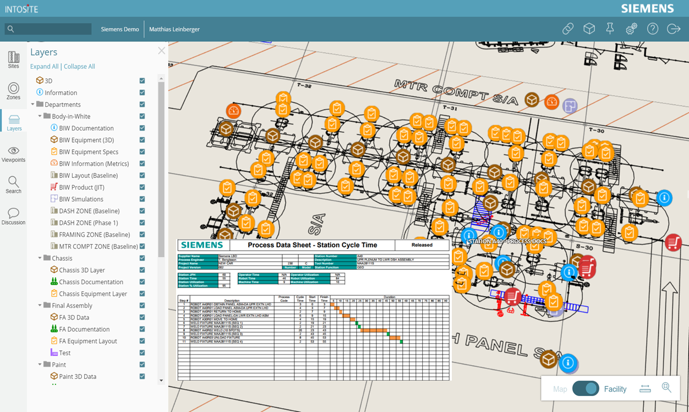Click the Expand All link

44,66
